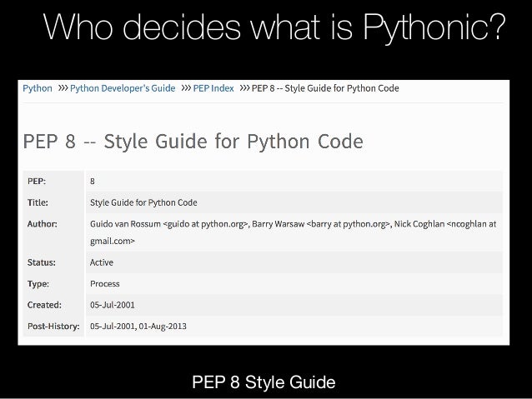
Task: Click the 'Type:' row label
Action: (38, 284)
